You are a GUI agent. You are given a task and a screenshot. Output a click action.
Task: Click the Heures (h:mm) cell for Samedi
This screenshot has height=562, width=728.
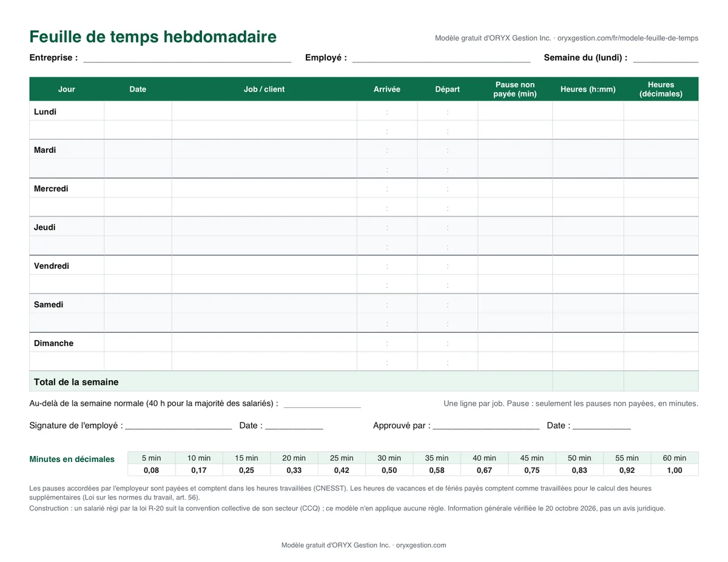pyautogui.click(x=588, y=304)
